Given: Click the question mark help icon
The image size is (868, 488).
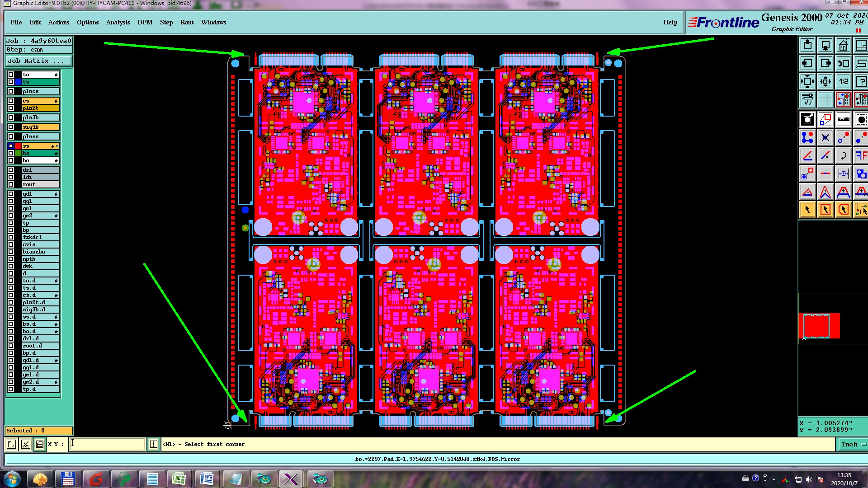Looking at the screenshot, I should pos(861,82).
